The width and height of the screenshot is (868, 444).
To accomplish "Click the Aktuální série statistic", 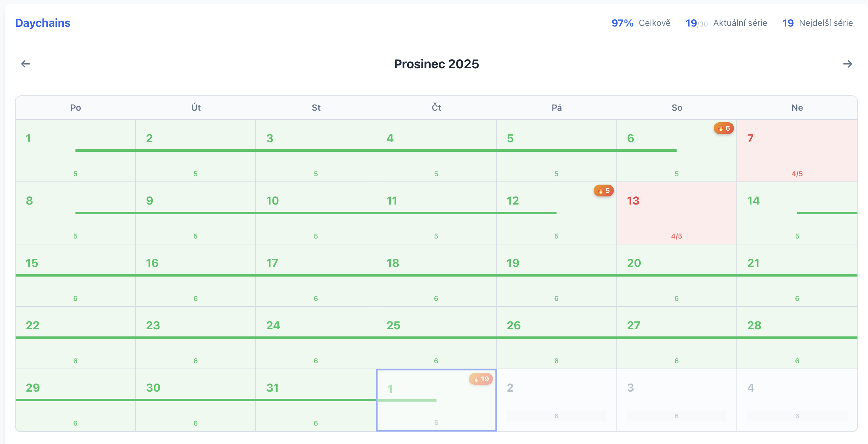I will point(726,23).
